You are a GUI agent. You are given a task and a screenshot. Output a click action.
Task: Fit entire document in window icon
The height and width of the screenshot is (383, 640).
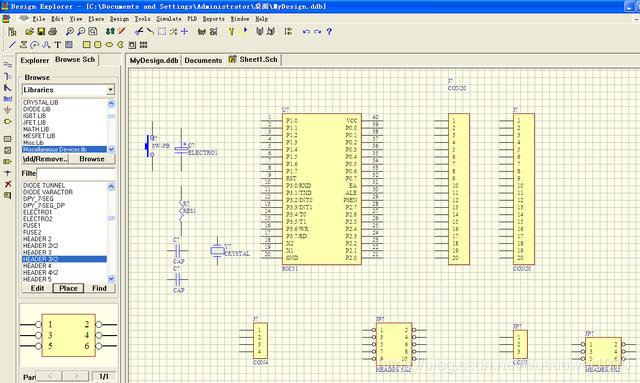tap(93, 31)
